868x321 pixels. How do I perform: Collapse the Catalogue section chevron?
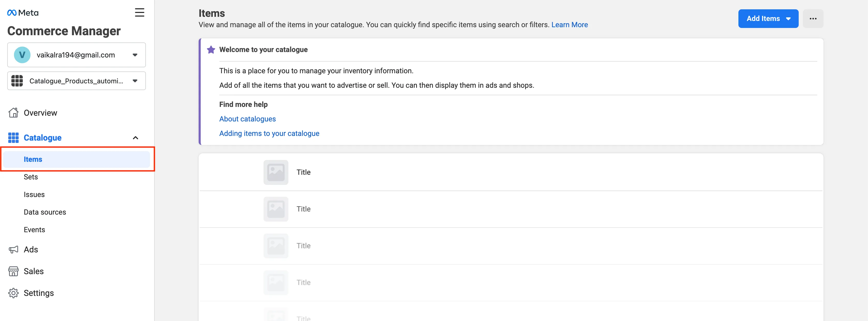(x=136, y=137)
